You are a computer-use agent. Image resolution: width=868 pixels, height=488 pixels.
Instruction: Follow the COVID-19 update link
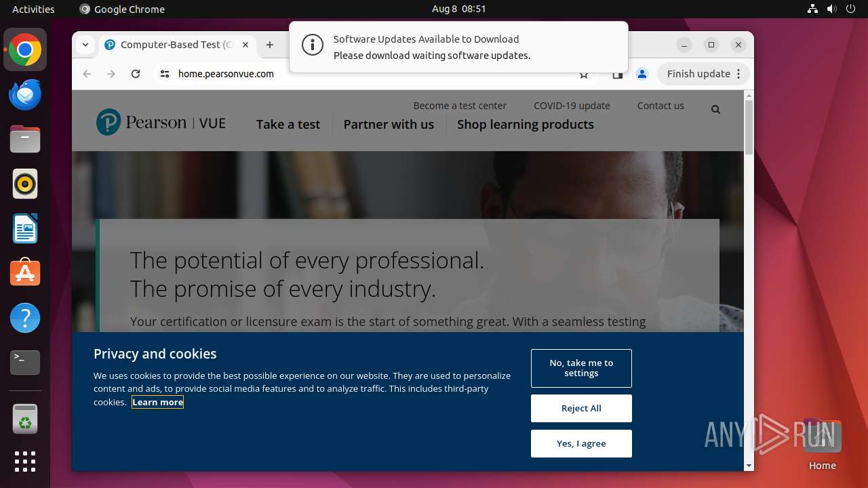click(x=572, y=106)
